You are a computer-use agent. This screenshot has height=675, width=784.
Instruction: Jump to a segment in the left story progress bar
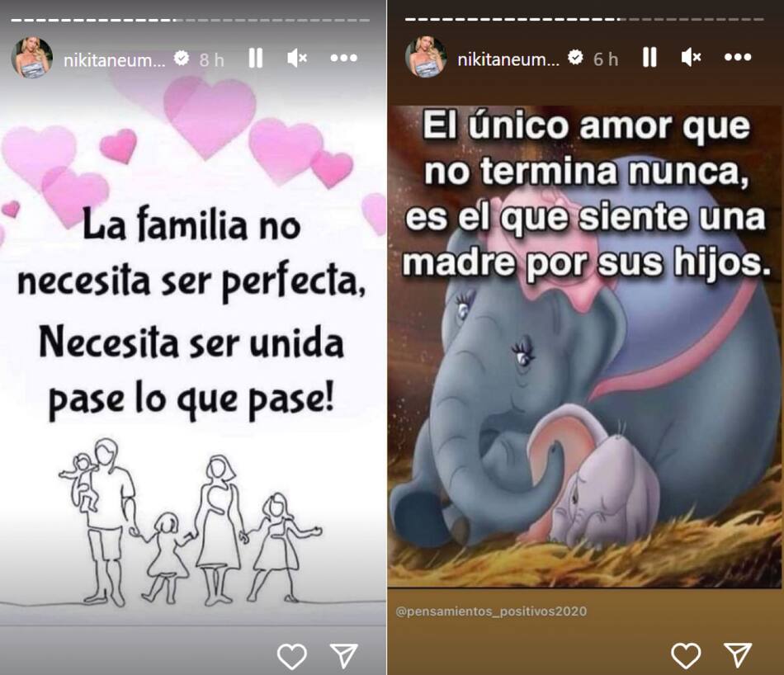pos(191,20)
